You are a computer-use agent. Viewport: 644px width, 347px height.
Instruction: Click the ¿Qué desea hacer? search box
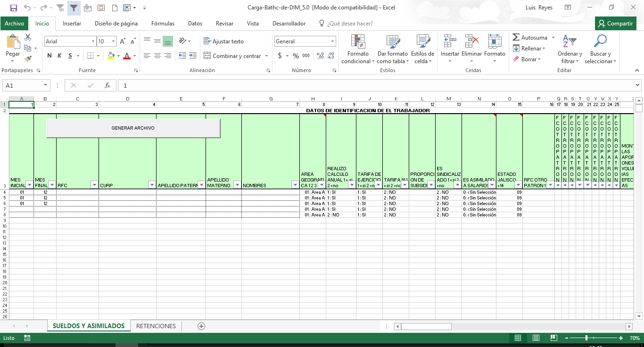click(x=350, y=24)
